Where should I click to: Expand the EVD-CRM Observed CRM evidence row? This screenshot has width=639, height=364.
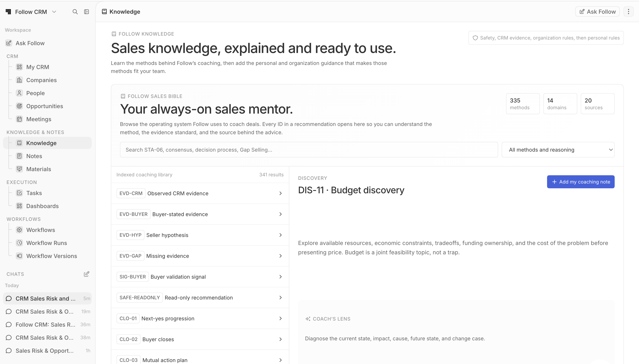200,193
